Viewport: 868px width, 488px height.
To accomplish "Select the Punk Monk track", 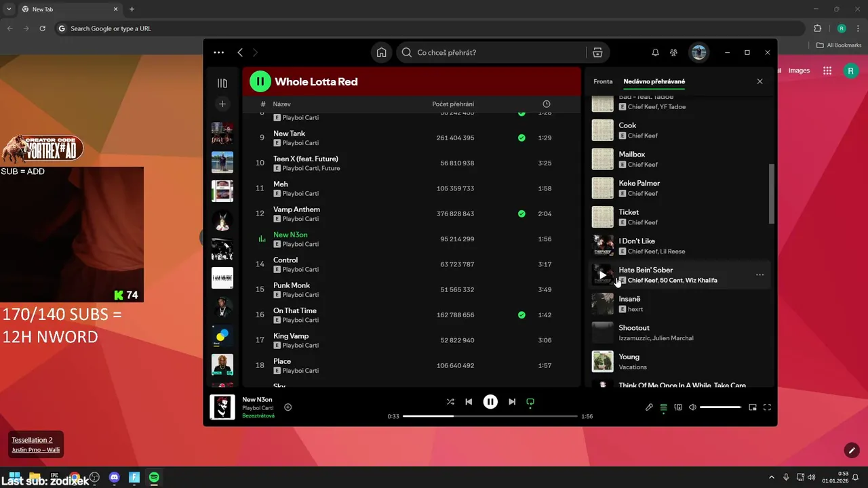I will coord(292,285).
